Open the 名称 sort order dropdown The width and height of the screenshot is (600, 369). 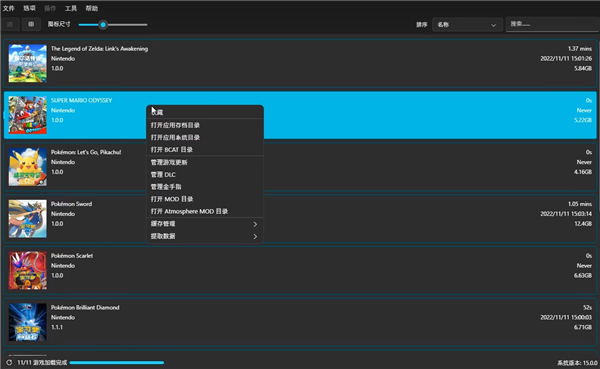click(x=467, y=25)
